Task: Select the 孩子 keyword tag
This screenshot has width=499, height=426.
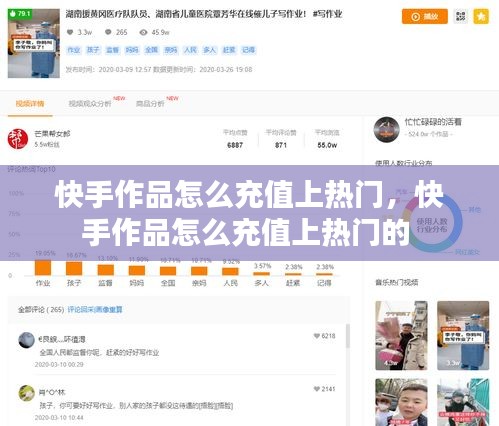Action: tap(93, 50)
